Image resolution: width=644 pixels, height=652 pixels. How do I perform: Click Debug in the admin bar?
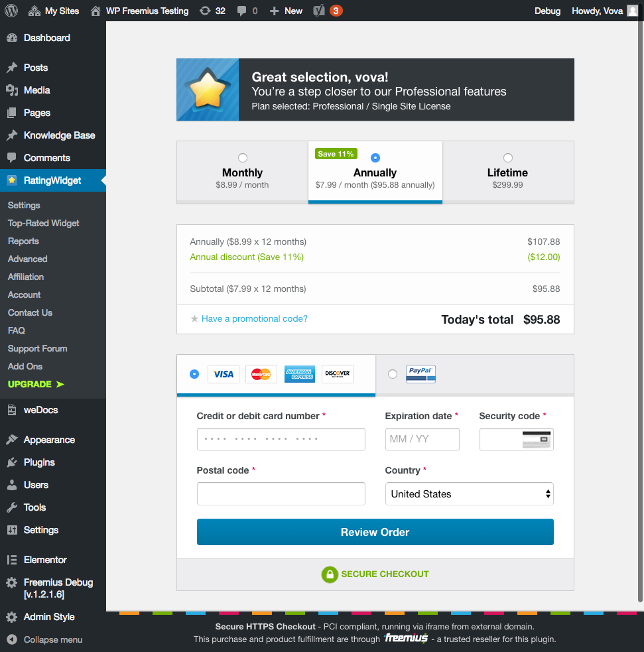pos(548,11)
